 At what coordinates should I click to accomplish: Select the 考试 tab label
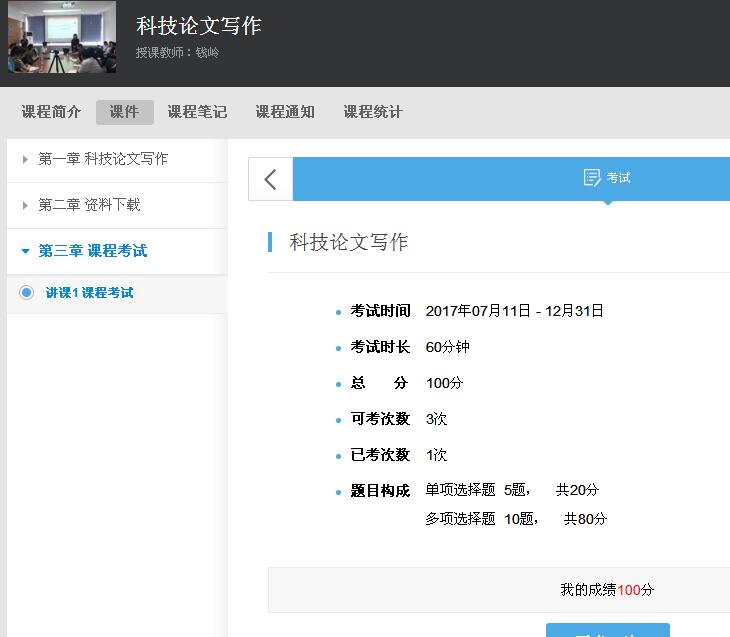(618, 178)
